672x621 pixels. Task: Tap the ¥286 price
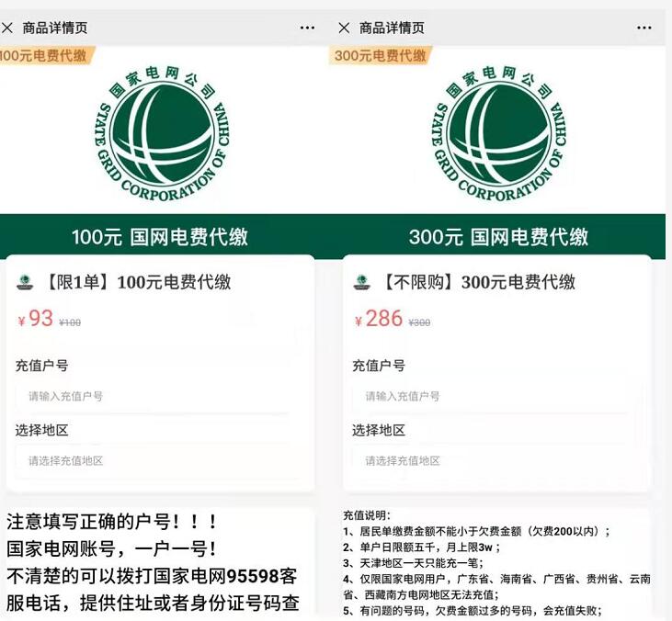[x=379, y=319]
